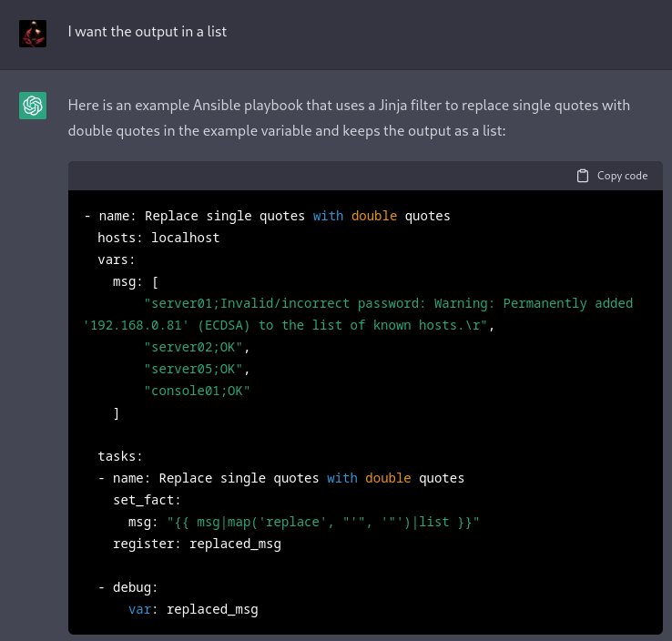Click the Jinja expression with map('replace')
Image resolution: width=672 pixels, height=641 pixels.
tap(323, 522)
